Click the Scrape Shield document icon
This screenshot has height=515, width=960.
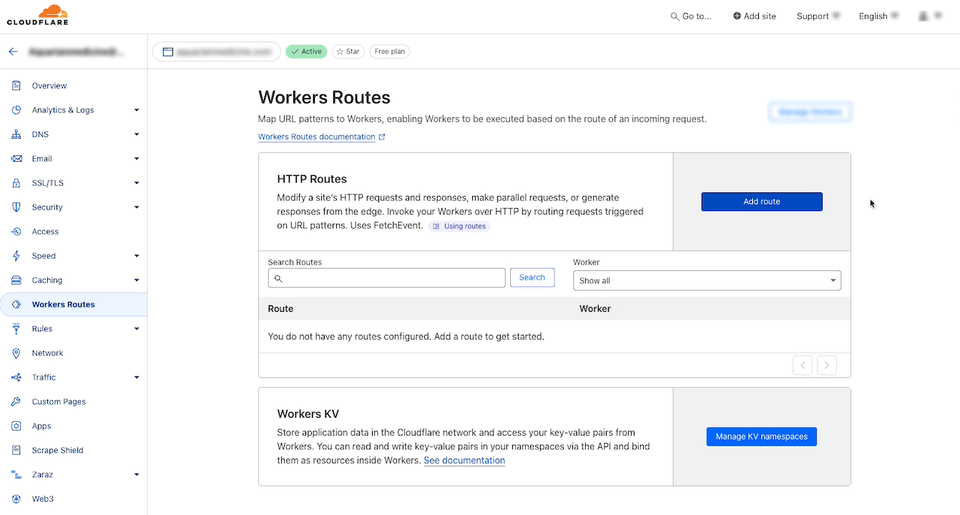coord(17,450)
